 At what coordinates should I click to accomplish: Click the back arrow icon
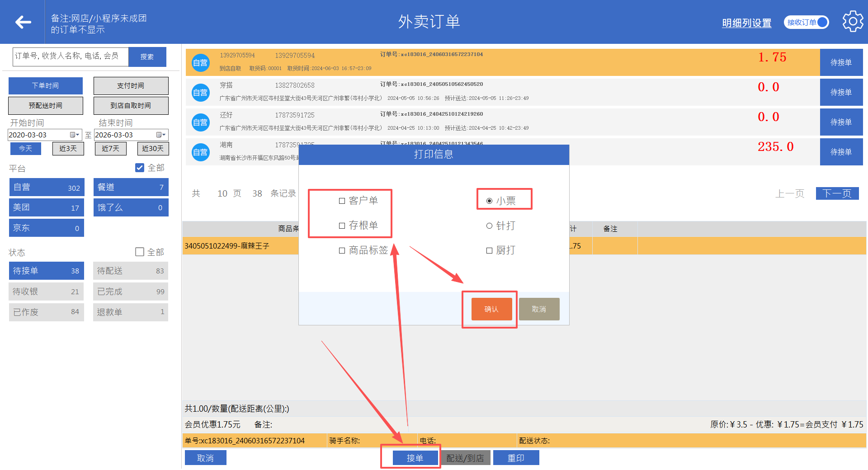coord(23,22)
